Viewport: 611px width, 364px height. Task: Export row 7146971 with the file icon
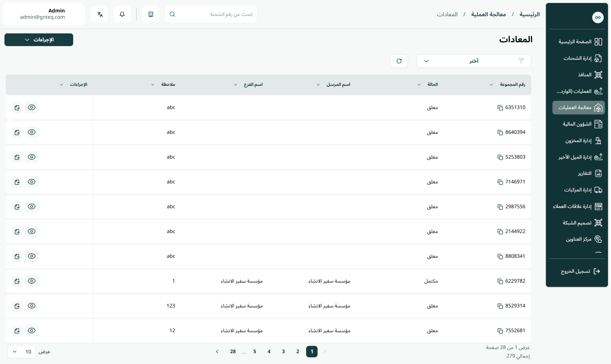point(17,182)
